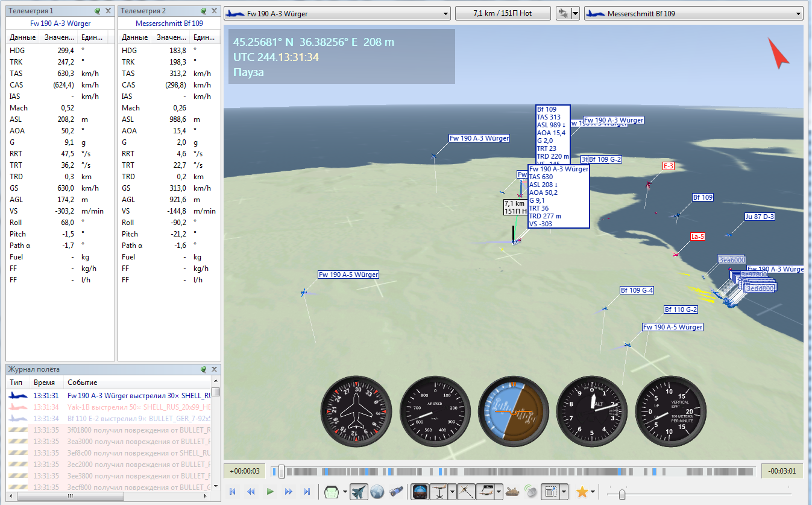Jump to the start of the recording
This screenshot has height=505, width=812.
point(232,492)
